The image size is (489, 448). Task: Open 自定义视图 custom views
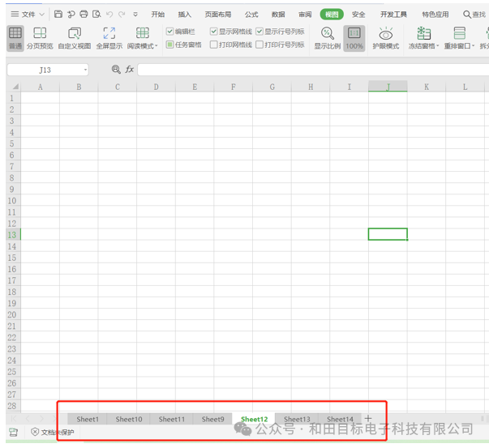(x=75, y=38)
